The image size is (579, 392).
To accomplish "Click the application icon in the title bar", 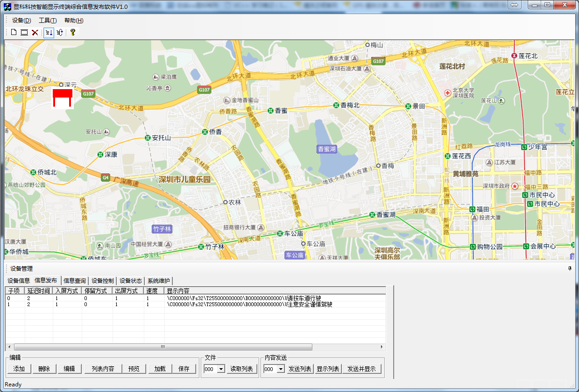I will 8,7.
